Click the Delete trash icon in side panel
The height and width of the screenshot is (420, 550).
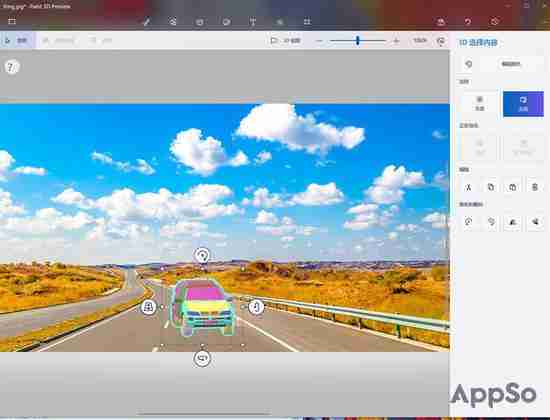click(535, 187)
